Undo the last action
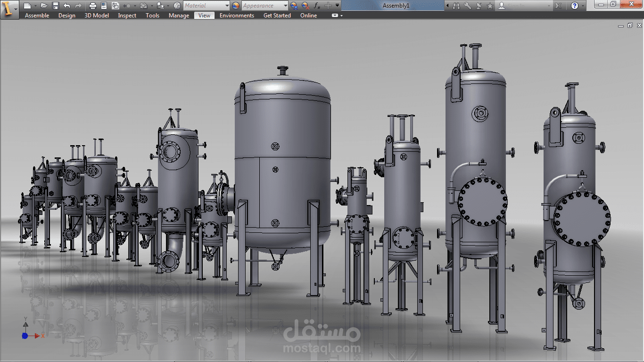 pyautogui.click(x=67, y=6)
